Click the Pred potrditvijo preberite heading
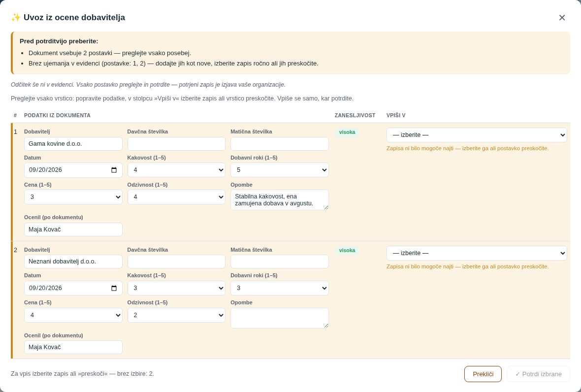This screenshot has width=581, height=392. point(59,41)
